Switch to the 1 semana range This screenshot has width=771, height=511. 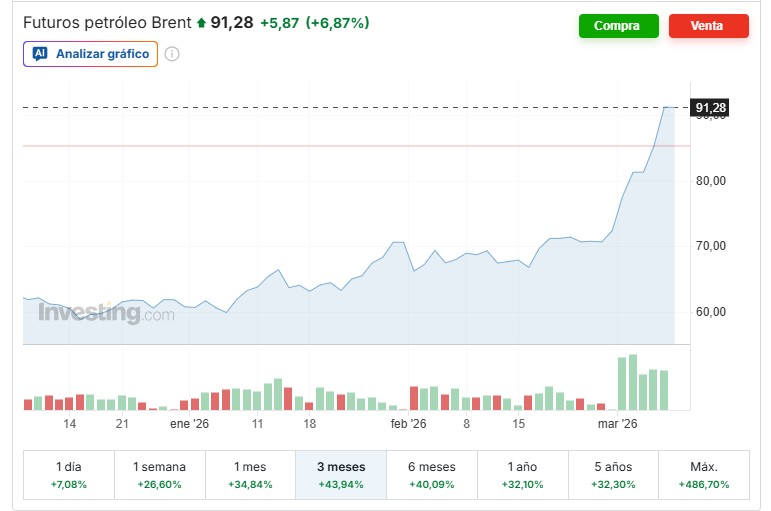pos(159,474)
